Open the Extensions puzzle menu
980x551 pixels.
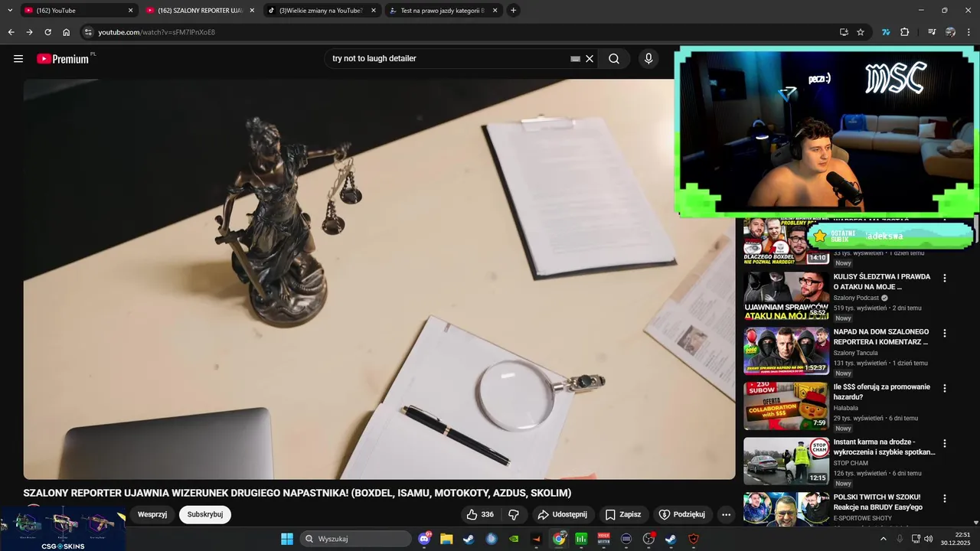coord(905,32)
